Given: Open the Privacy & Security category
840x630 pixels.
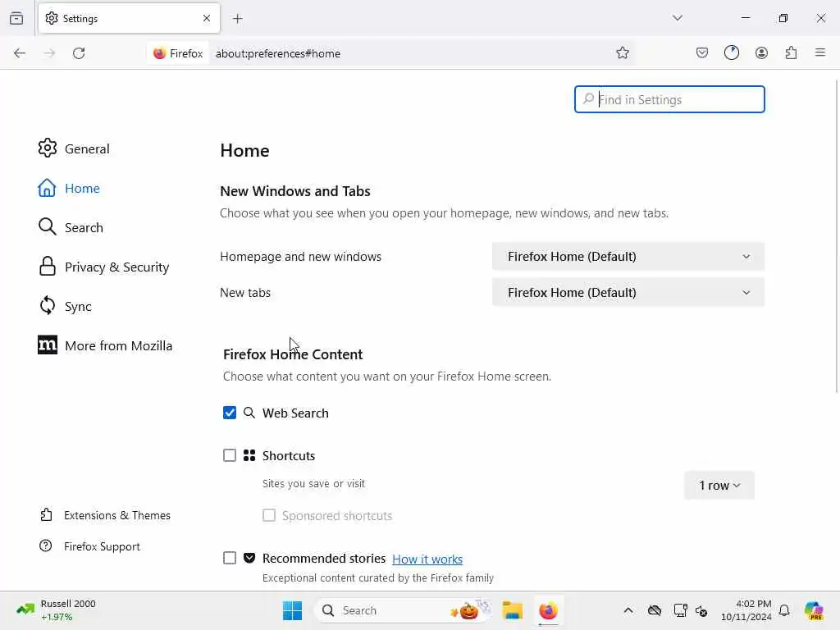Looking at the screenshot, I should point(104,267).
